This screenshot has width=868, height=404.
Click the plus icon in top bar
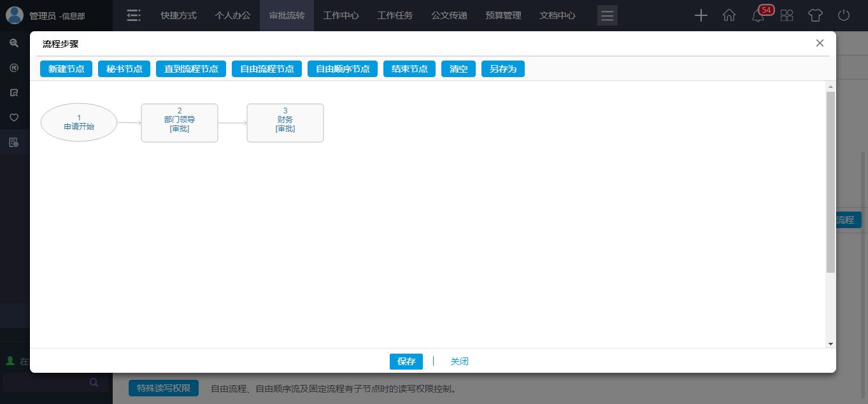(701, 15)
